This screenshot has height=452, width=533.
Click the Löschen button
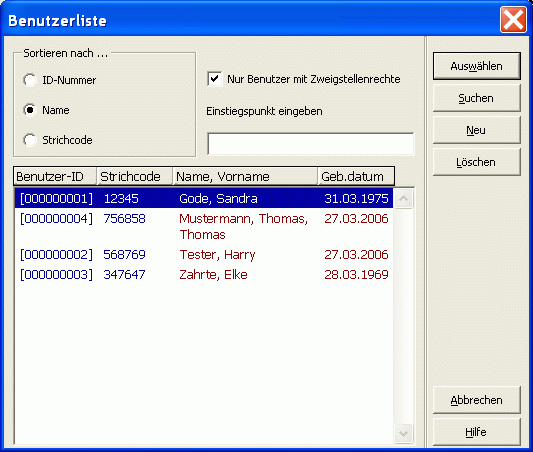pyautogui.click(x=477, y=162)
